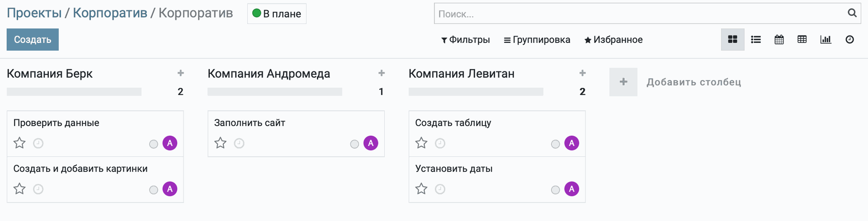The width and height of the screenshot is (868, 221).
Task: Click the search magnifier icon
Action: coord(852,13)
